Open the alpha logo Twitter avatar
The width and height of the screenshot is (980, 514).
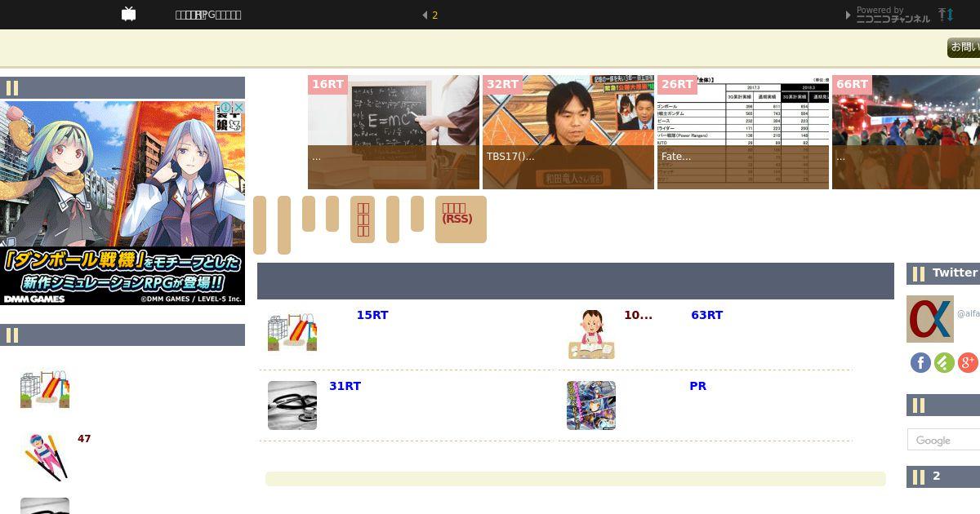tap(930, 319)
